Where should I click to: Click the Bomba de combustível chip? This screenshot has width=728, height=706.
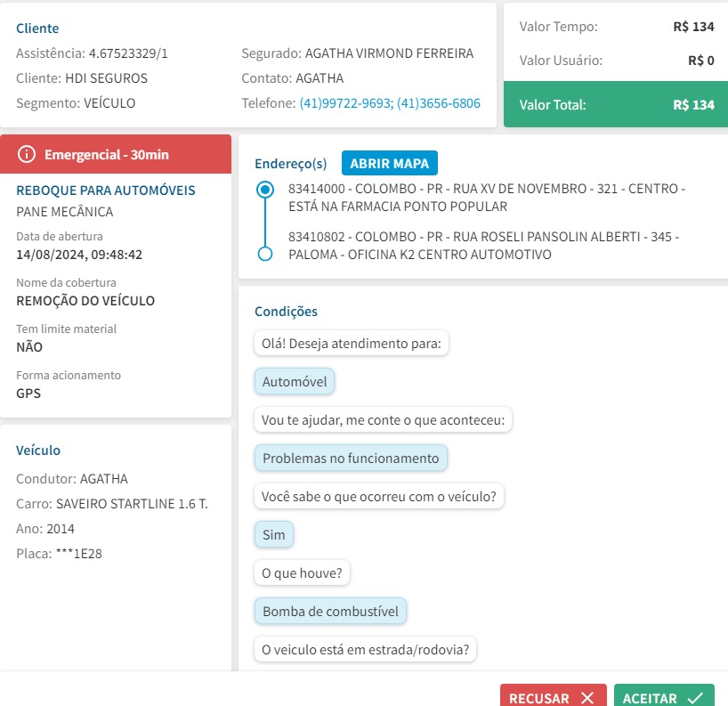330,612
